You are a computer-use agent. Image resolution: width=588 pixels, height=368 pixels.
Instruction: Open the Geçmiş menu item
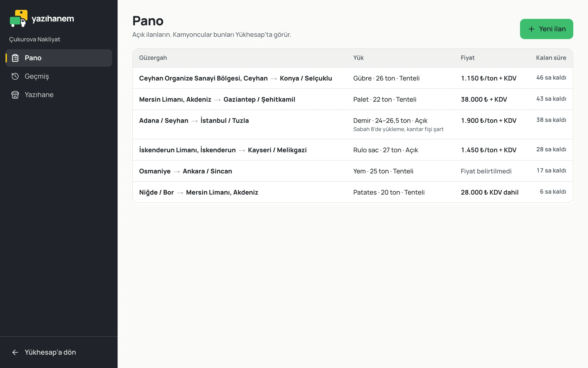click(x=59, y=76)
